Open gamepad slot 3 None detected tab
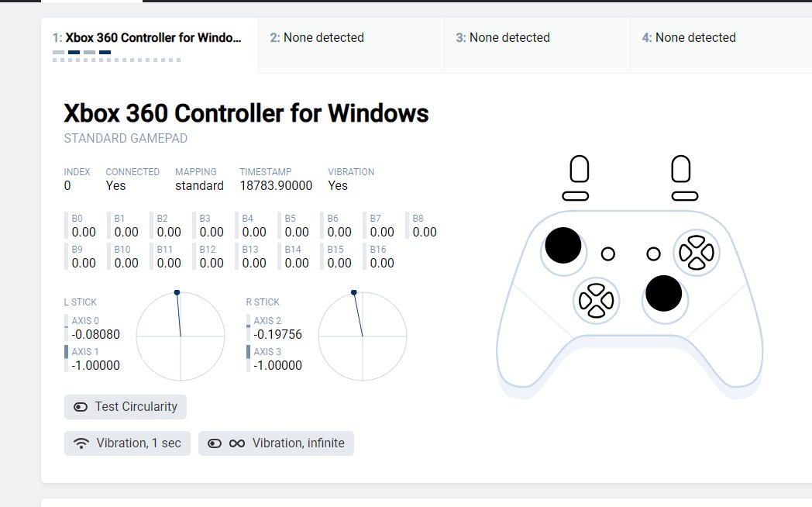This screenshot has height=507, width=812. [x=537, y=38]
